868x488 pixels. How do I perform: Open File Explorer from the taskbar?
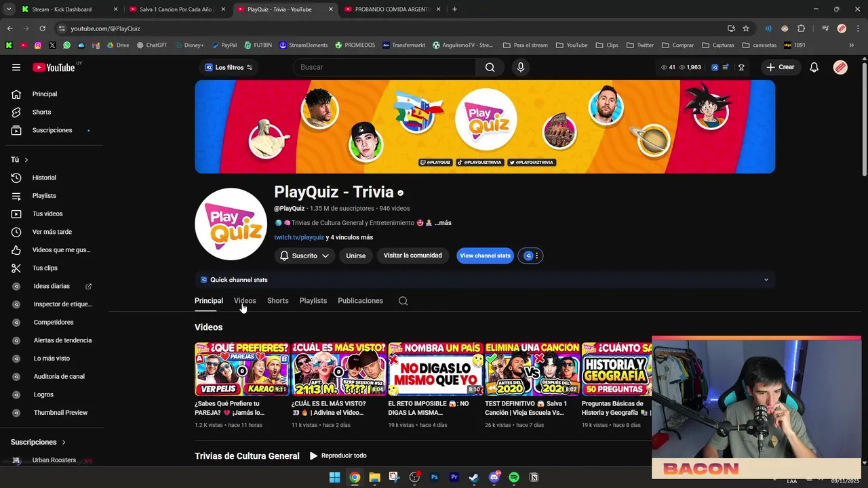(374, 477)
